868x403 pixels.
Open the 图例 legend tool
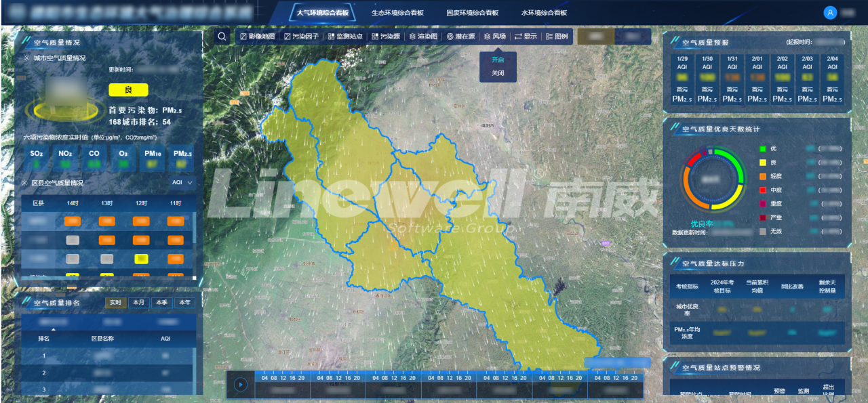[x=557, y=37]
